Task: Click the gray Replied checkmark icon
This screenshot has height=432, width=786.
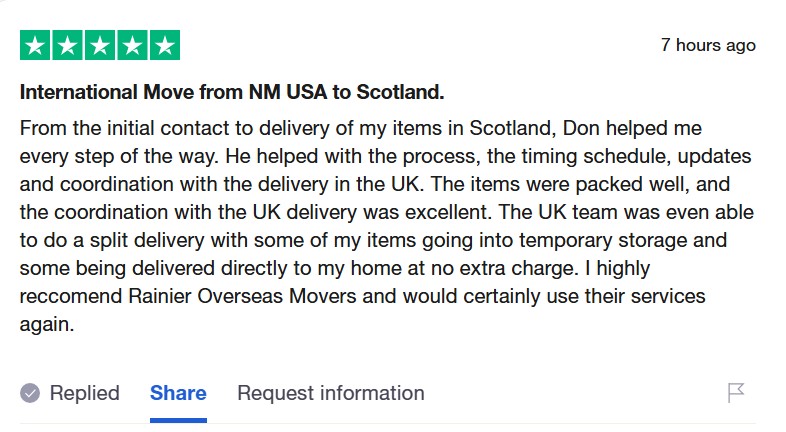Action: 30,393
